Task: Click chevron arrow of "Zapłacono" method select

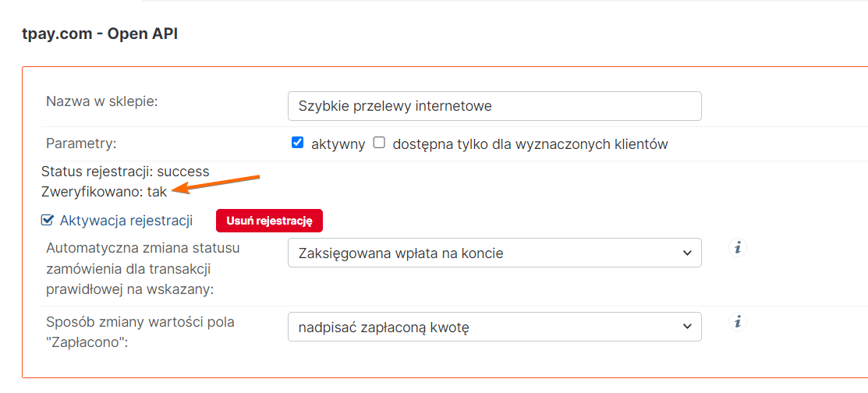Action: coord(687,327)
